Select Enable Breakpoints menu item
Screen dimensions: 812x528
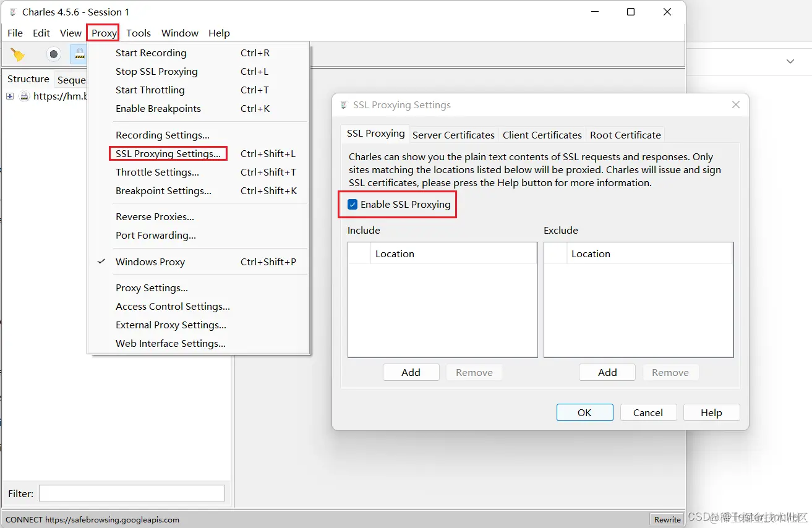[x=198, y=109]
